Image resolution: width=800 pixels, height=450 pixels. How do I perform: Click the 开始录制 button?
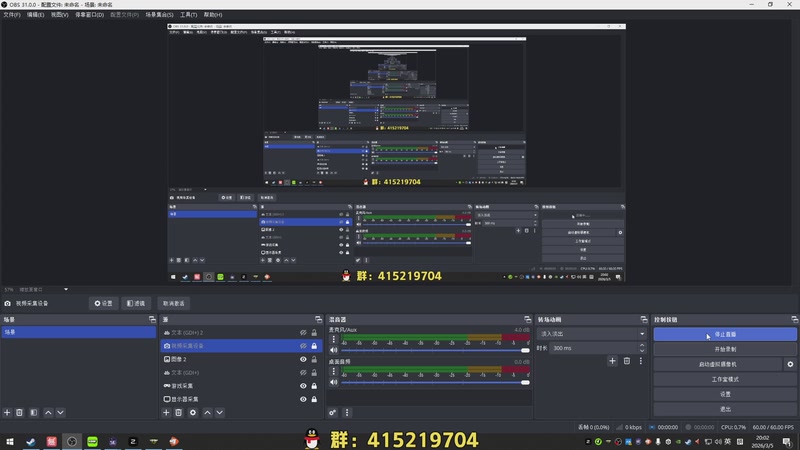725,349
